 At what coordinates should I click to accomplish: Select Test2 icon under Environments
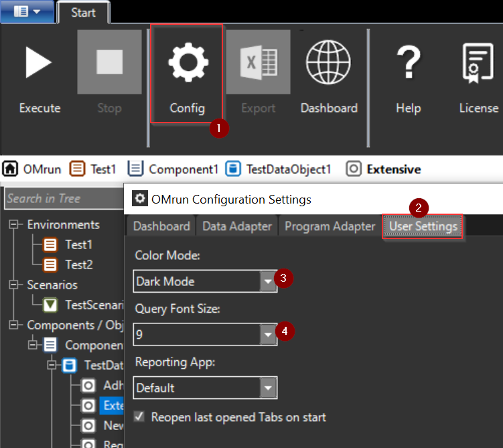(50, 265)
